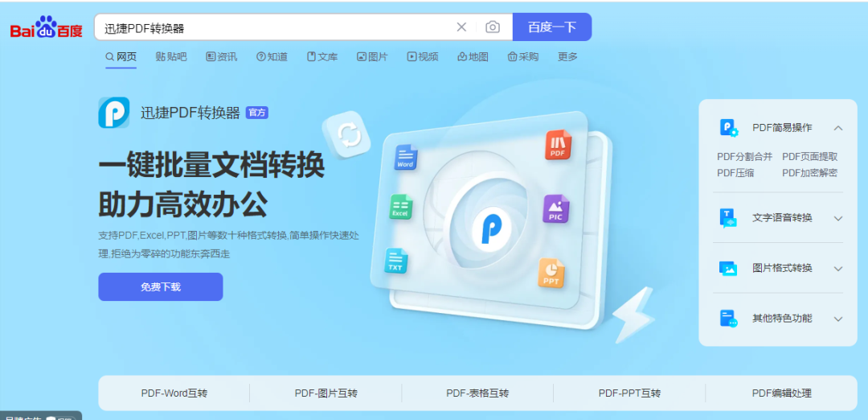
Task: Open the 资讯 tab
Action: (222, 56)
